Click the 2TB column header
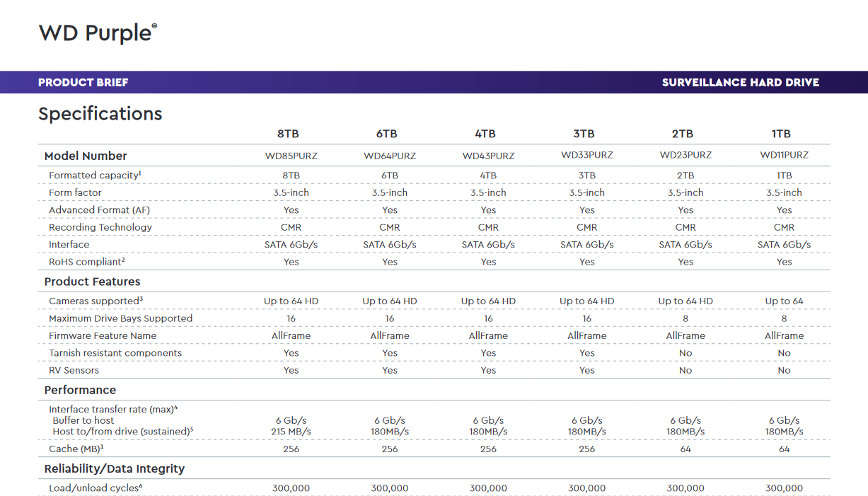The height and width of the screenshot is (496, 868). click(x=683, y=134)
